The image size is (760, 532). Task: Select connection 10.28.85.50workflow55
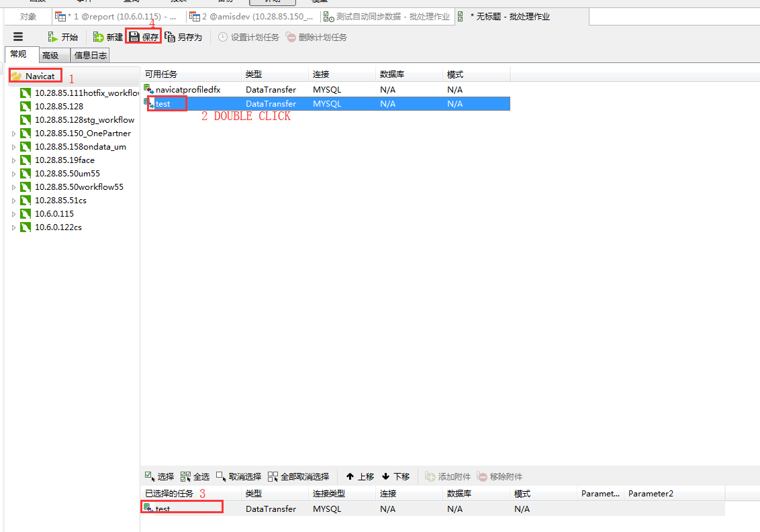click(72, 187)
